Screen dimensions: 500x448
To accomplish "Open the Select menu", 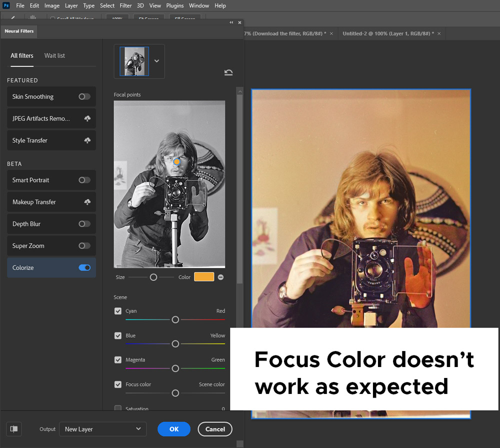I will click(107, 5).
